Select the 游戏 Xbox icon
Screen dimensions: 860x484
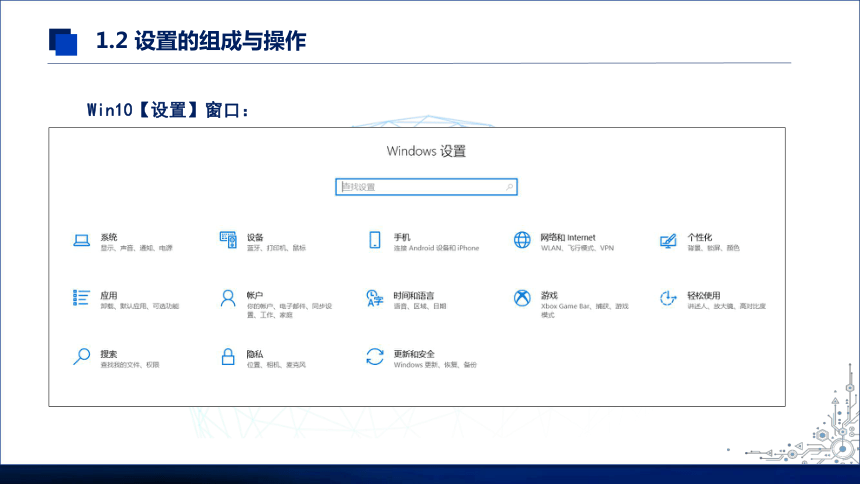[x=522, y=299]
